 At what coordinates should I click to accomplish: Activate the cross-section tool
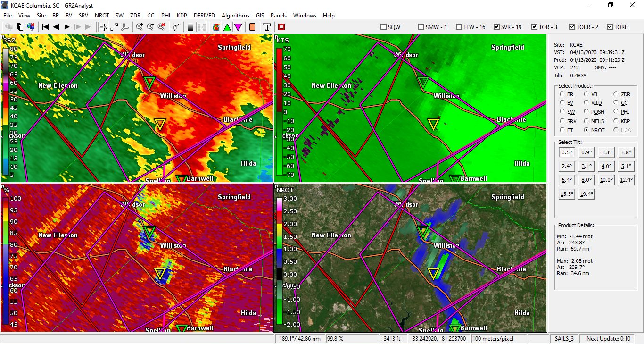(114, 27)
